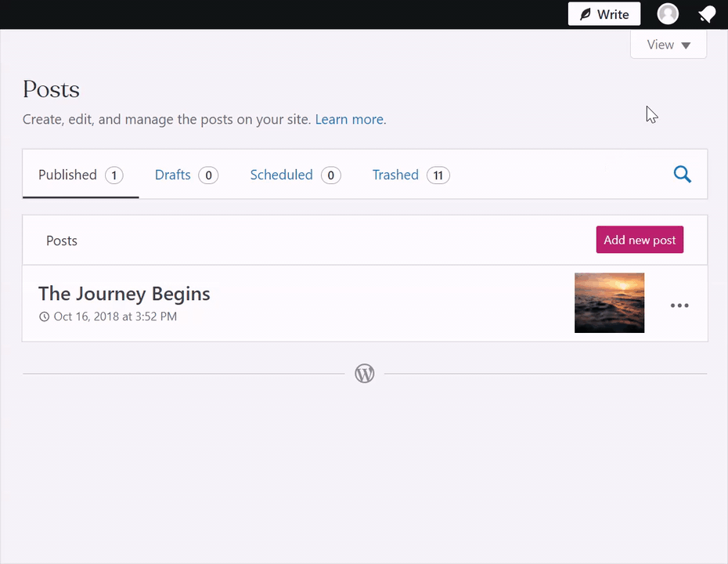The width and height of the screenshot is (728, 564).
Task: Switch to the Drafts tab
Action: tap(172, 175)
